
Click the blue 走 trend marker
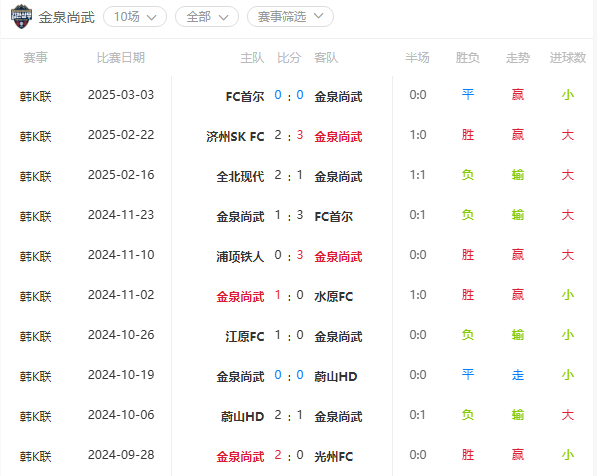coord(518,375)
